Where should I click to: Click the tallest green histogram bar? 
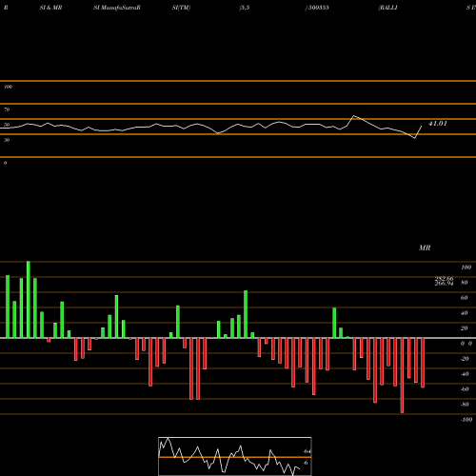coord(29,300)
